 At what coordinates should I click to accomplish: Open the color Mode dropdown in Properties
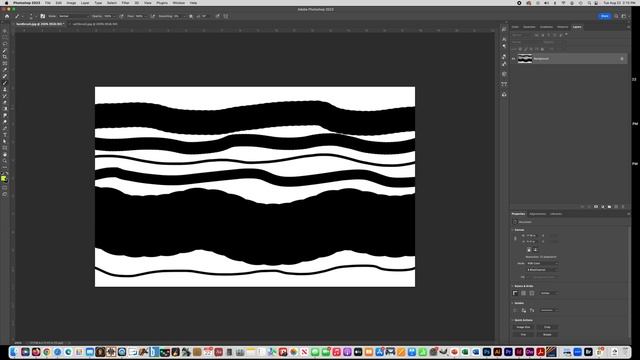(542, 263)
